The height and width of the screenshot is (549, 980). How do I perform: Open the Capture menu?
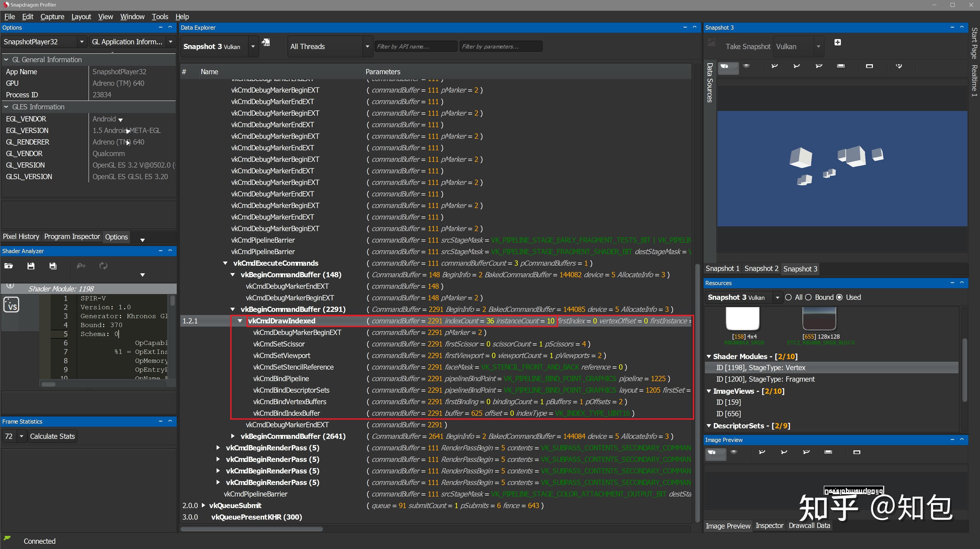pos(52,16)
